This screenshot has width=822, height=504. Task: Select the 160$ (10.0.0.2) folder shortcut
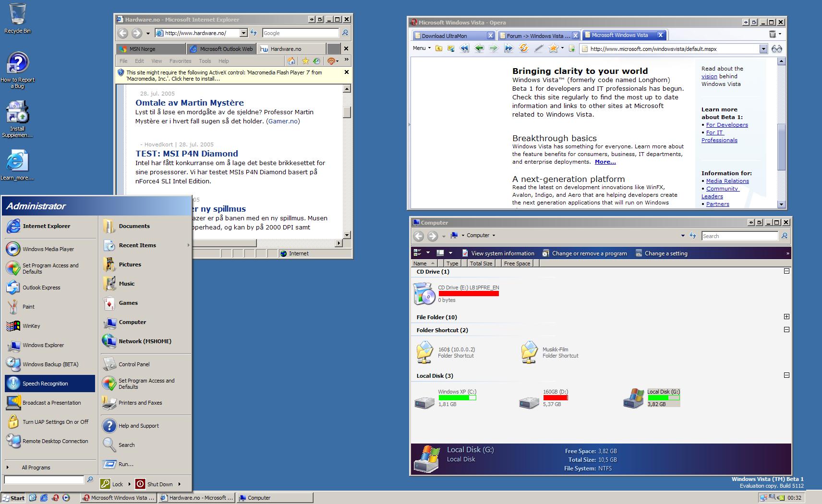pos(424,352)
